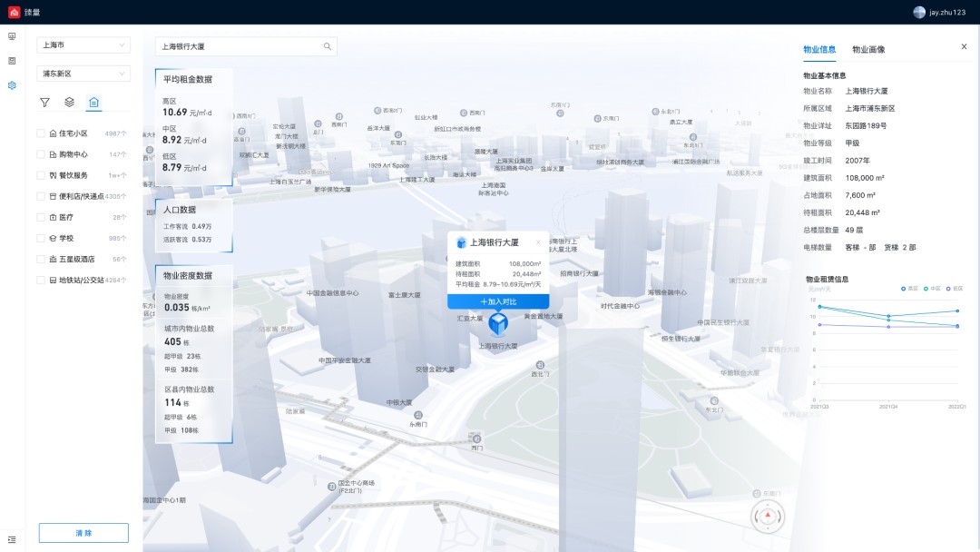
Task: Click the 中国金融信息中心 map label
Action: (332, 292)
